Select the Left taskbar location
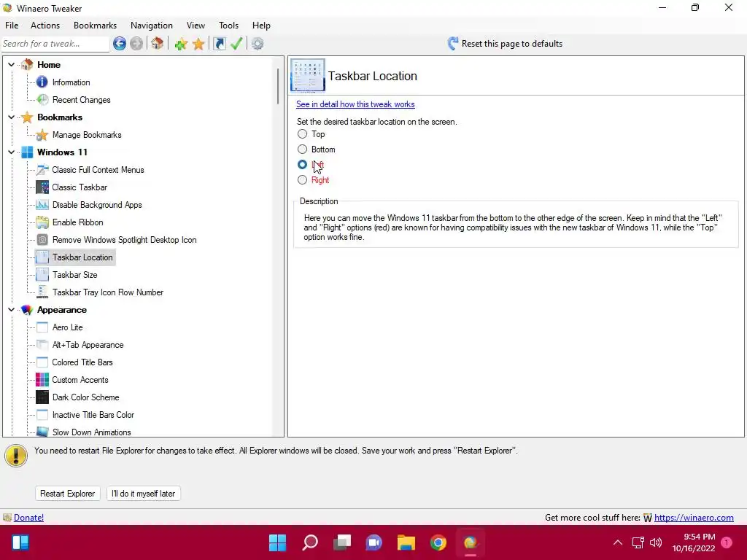 pos(302,165)
